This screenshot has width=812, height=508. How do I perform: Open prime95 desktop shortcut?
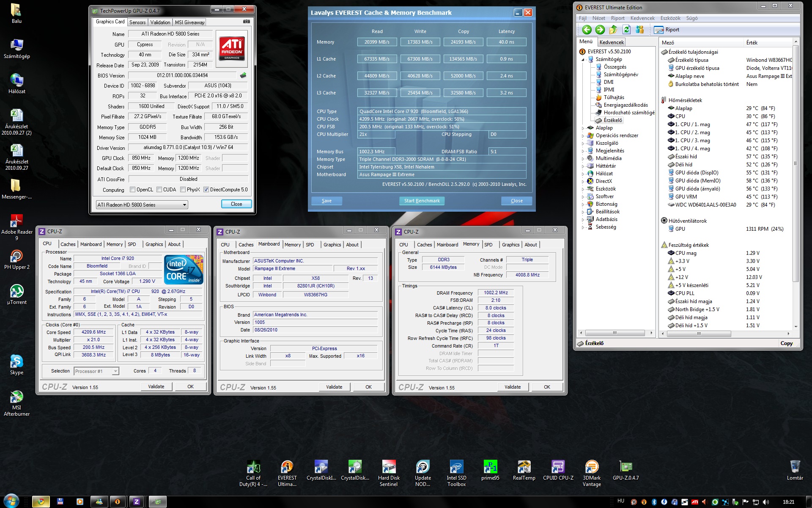491,470
